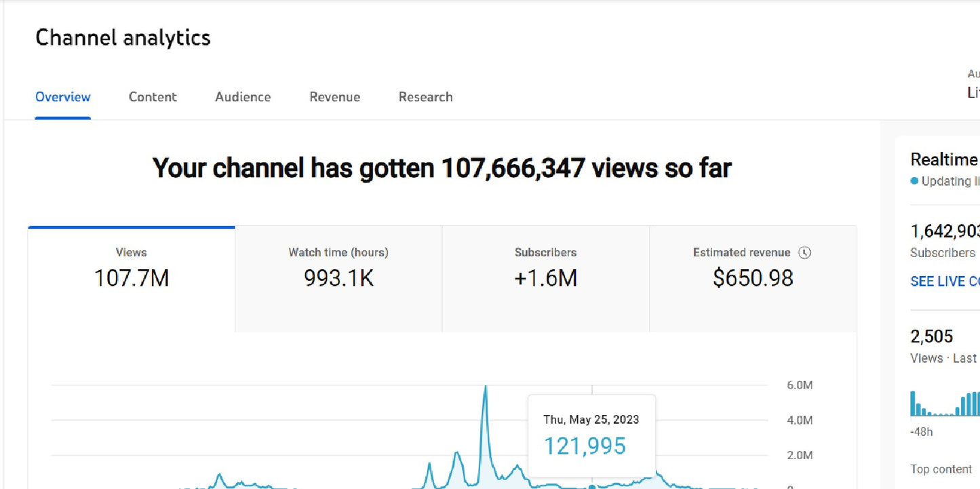
Task: Click the Estimated revenue time period info icon
Action: pos(803,252)
